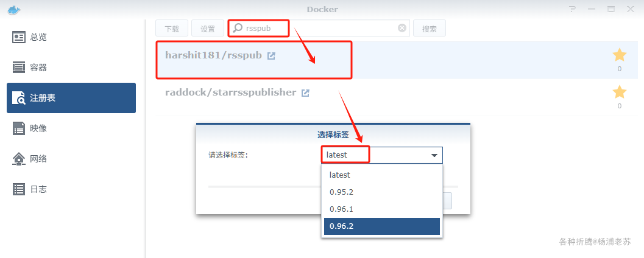
Task: Clear the search field with x icon
Action: [402, 28]
